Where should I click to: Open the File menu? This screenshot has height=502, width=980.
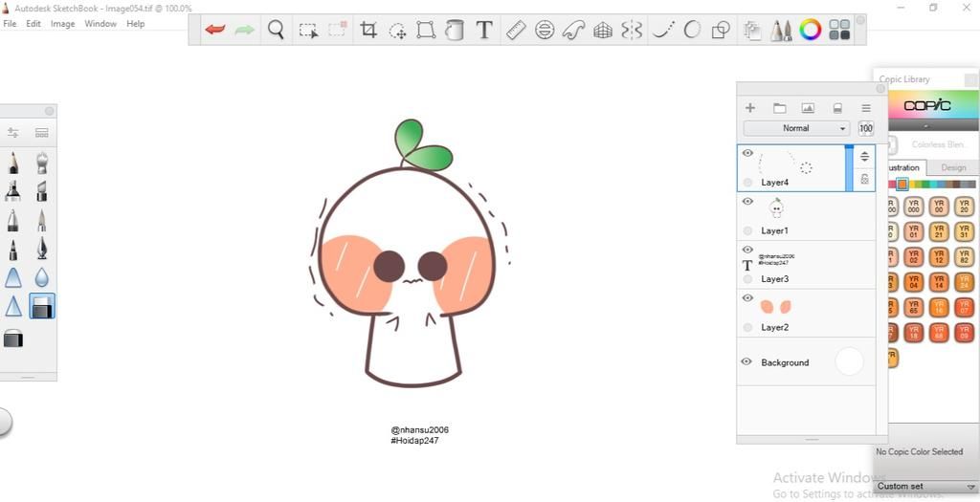coord(10,24)
